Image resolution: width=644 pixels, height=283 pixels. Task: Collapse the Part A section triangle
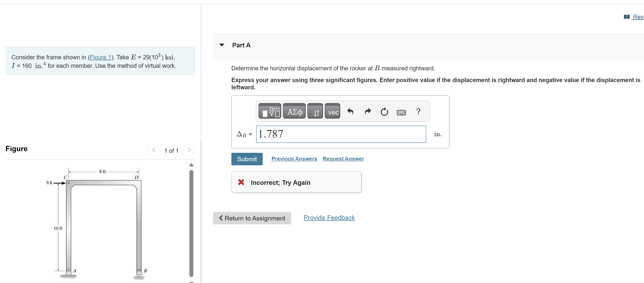point(221,45)
